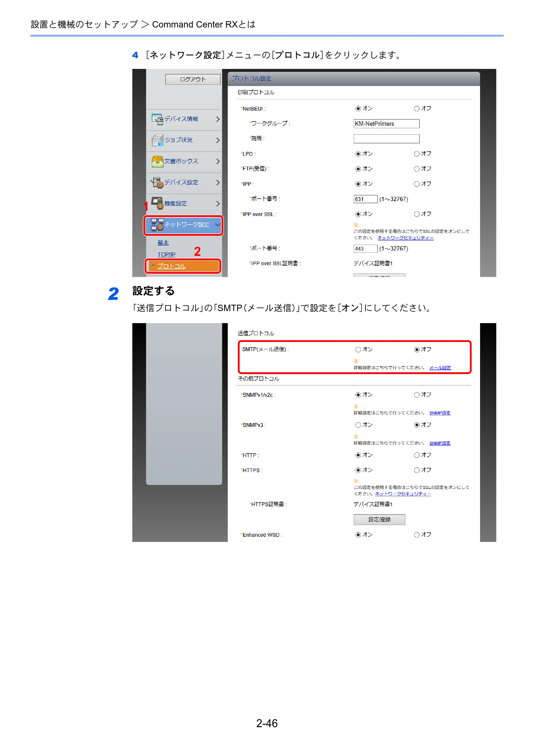Image resolution: width=534 pixels, height=756 pixels.
Task: Enable SMTP(メール送信) with オン
Action: coord(358,350)
